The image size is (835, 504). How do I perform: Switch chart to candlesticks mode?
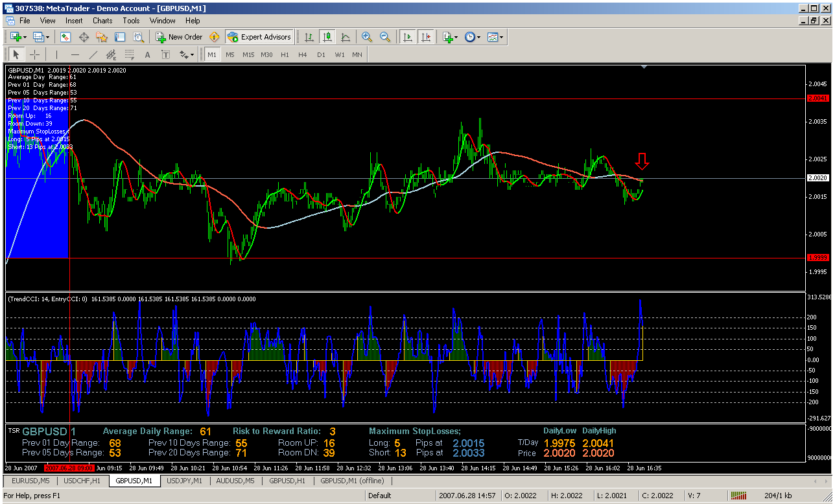(x=327, y=37)
